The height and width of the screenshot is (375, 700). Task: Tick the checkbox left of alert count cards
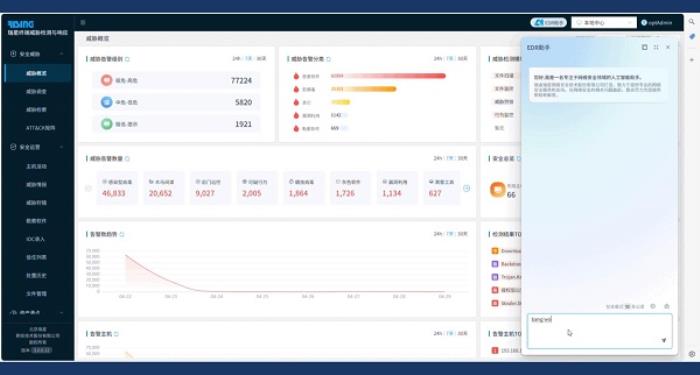[x=88, y=188]
